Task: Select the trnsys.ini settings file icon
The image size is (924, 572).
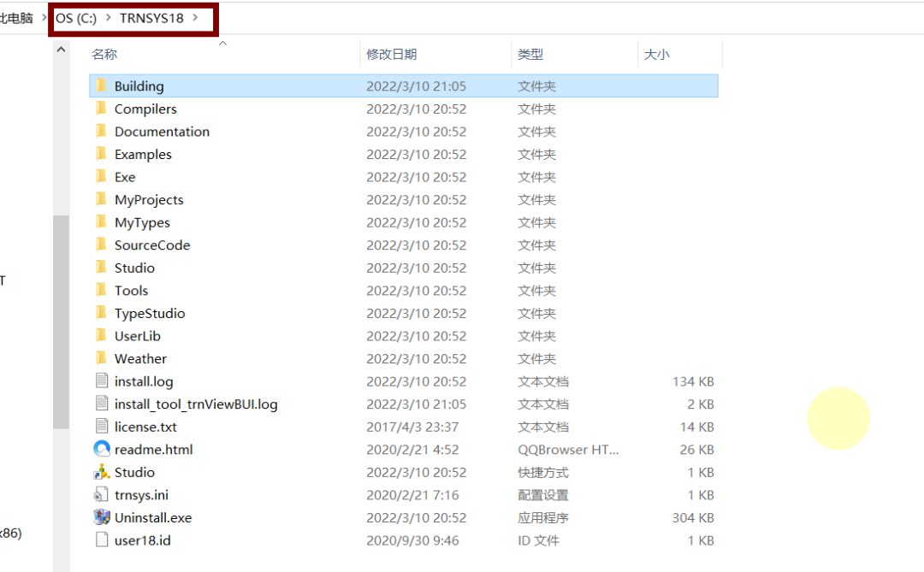Action: pos(101,495)
